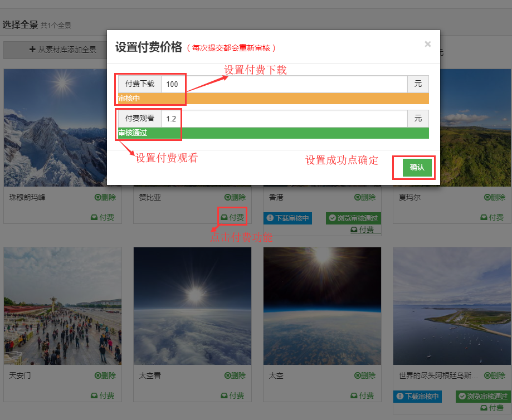Click 元 unit beside 付费下载 price
Viewport: 512px width, 420px height.
418,84
